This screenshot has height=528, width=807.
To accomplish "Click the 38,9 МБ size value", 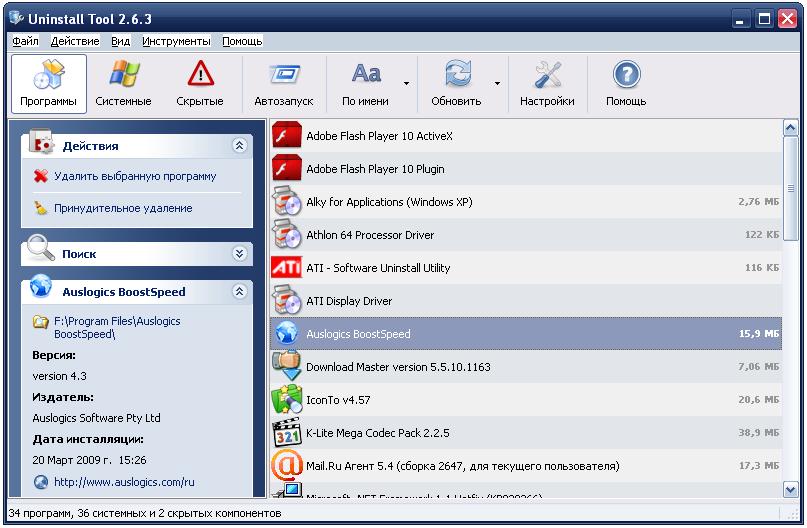I will click(x=759, y=433).
